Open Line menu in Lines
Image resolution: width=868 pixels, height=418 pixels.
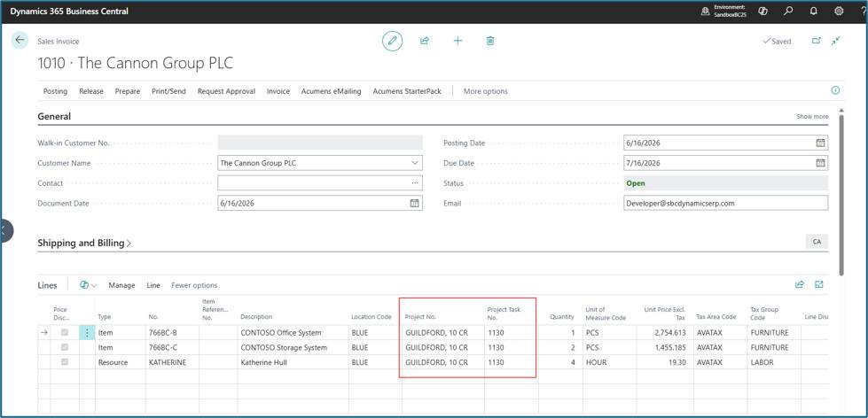click(x=153, y=285)
